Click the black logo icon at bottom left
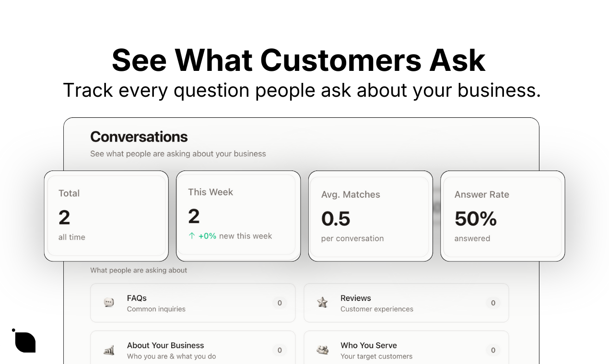 24,341
